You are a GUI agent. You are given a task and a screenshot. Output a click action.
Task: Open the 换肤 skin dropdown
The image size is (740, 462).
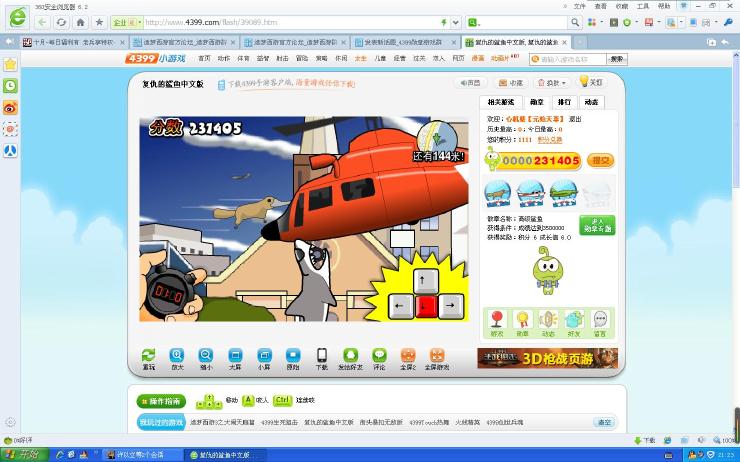(x=552, y=83)
